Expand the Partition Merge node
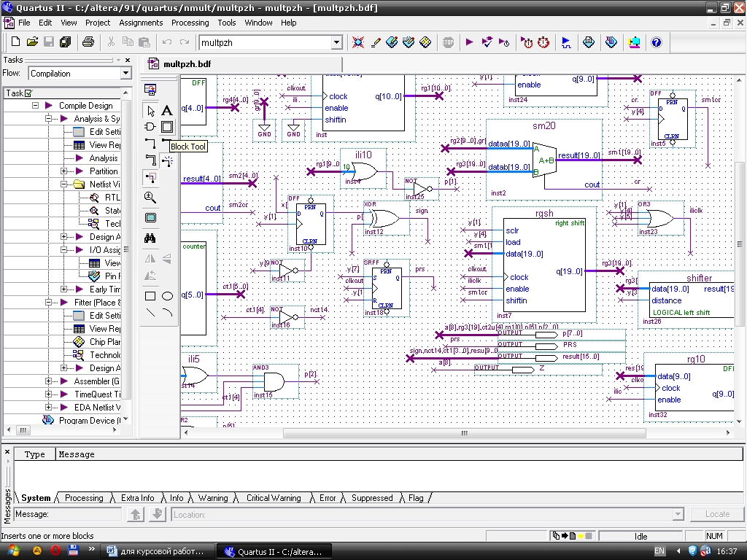747x560 pixels. click(x=64, y=171)
